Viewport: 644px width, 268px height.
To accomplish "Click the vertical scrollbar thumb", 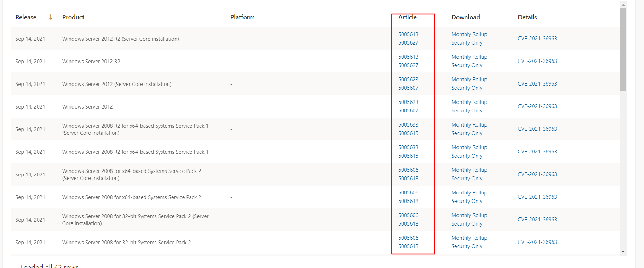I will (623, 49).
